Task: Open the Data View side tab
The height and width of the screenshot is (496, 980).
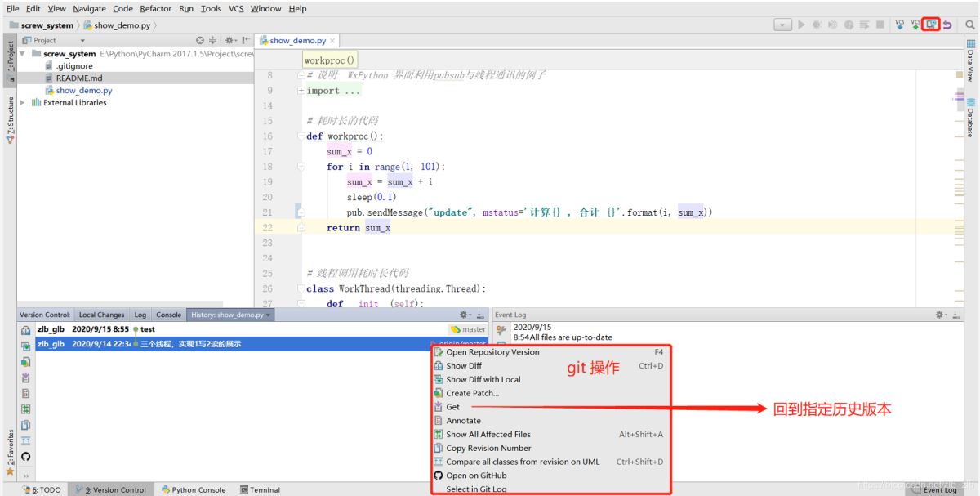Action: tap(970, 62)
